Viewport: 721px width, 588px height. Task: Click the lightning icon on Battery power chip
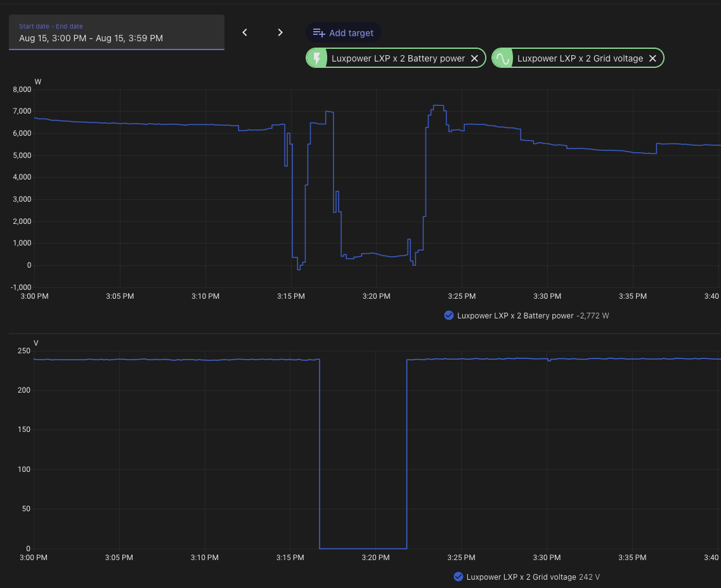tap(317, 58)
